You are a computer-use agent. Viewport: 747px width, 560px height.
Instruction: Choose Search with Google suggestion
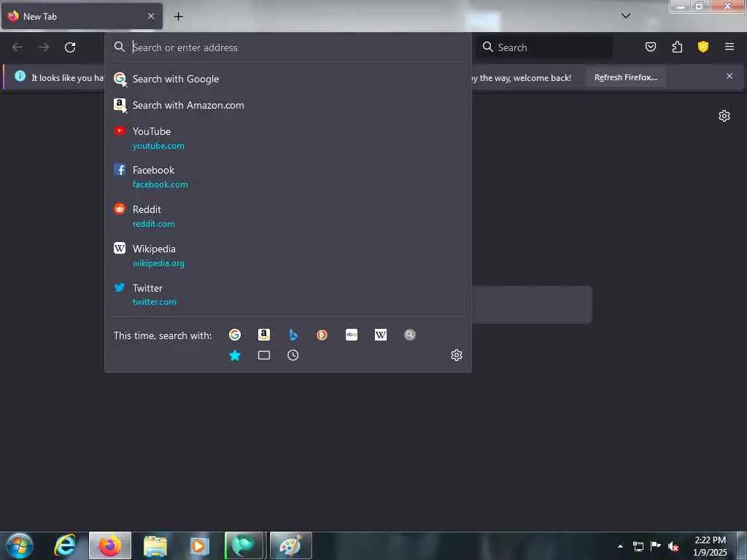(x=287, y=79)
